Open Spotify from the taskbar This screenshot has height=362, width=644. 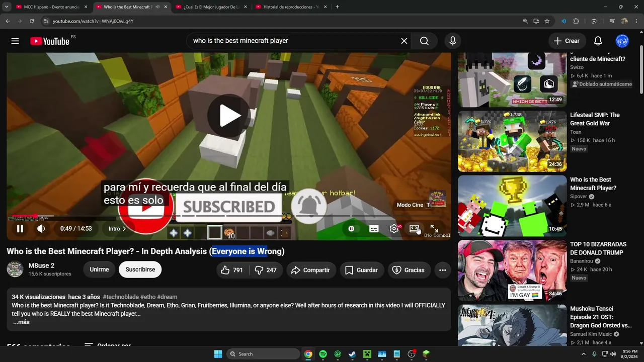point(323,354)
